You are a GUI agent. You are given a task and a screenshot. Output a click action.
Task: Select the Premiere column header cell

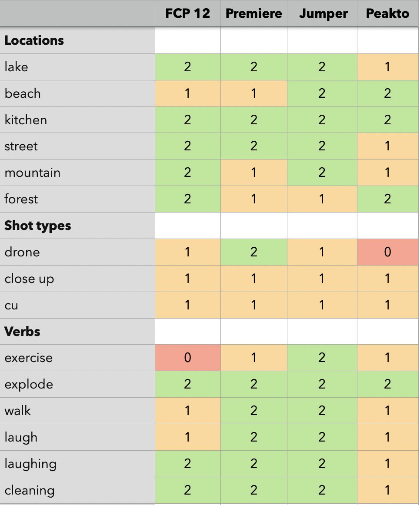(254, 13)
